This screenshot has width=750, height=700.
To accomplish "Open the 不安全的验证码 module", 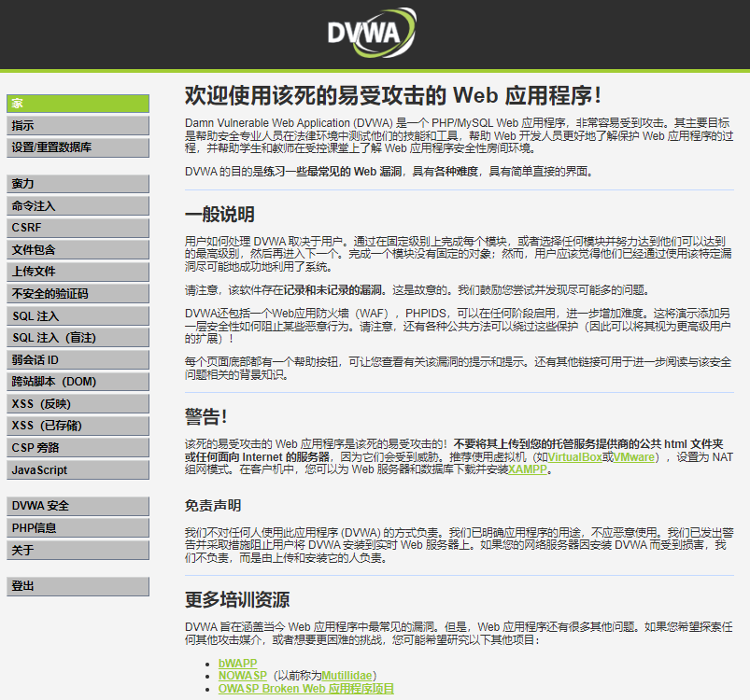I will (x=78, y=293).
